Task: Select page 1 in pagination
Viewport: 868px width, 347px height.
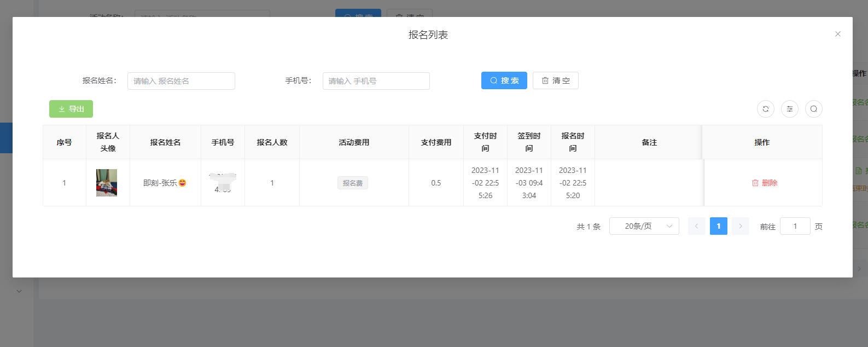Action: click(718, 226)
